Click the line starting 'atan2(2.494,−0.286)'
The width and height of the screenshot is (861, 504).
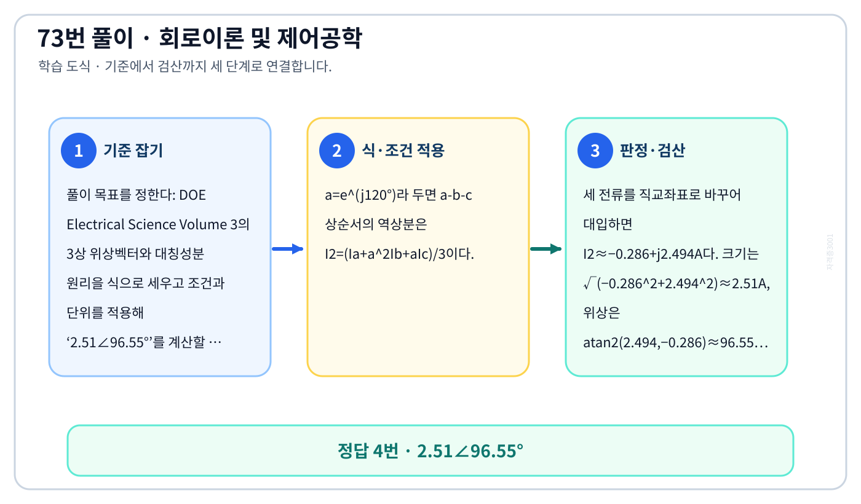676,342
